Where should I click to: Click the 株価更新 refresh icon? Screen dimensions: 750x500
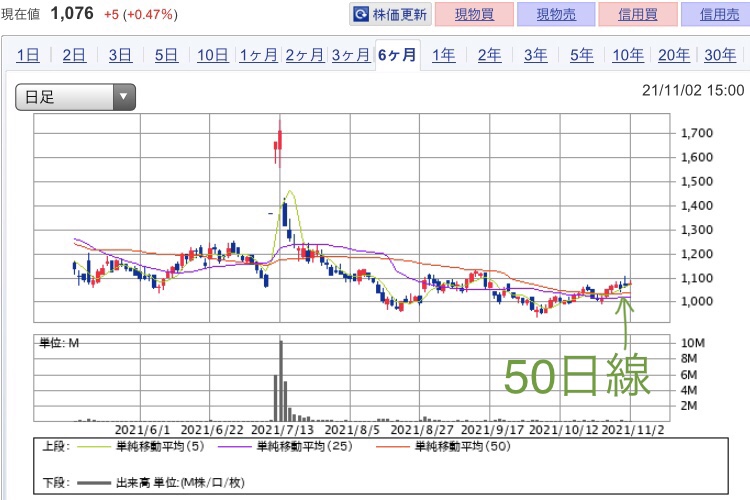click(x=361, y=14)
